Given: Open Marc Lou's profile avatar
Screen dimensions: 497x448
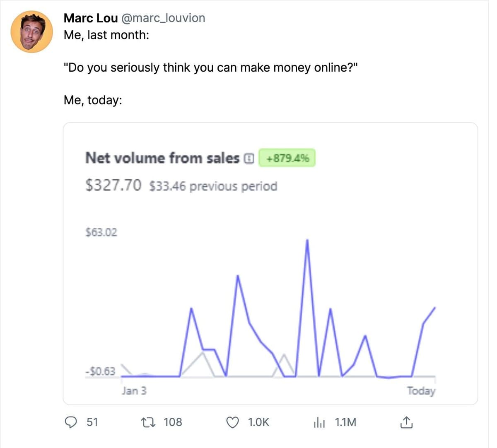Looking at the screenshot, I should click(x=32, y=32).
